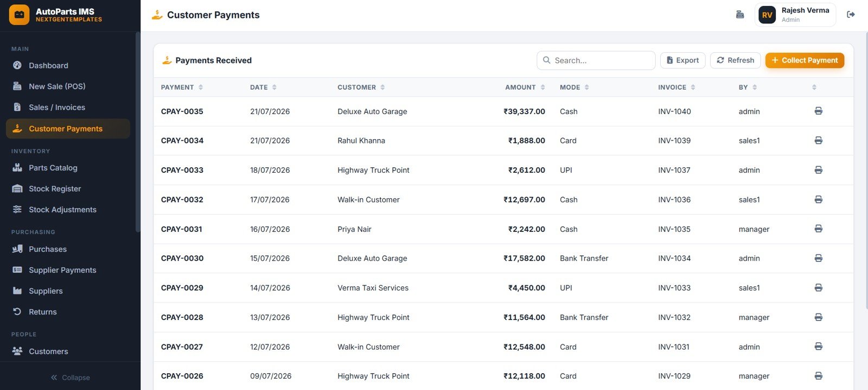Click date 17/07/2026
868x390 pixels.
[270, 200]
